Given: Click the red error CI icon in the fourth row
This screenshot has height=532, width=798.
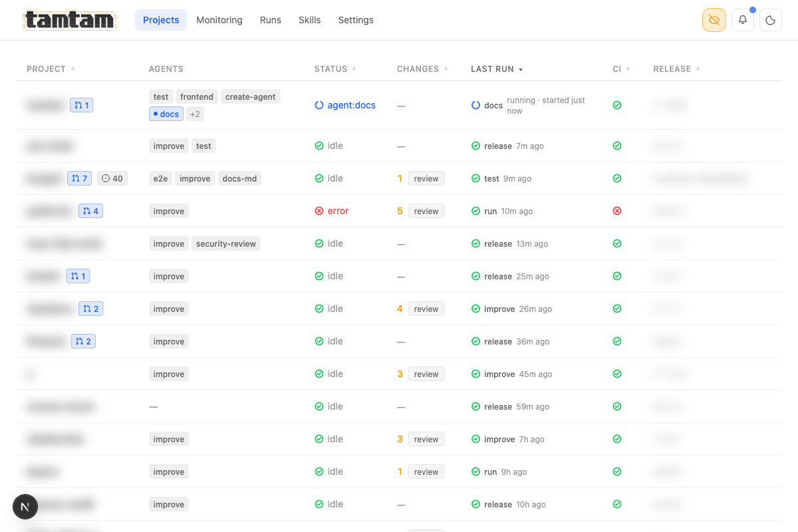Looking at the screenshot, I should pyautogui.click(x=616, y=211).
